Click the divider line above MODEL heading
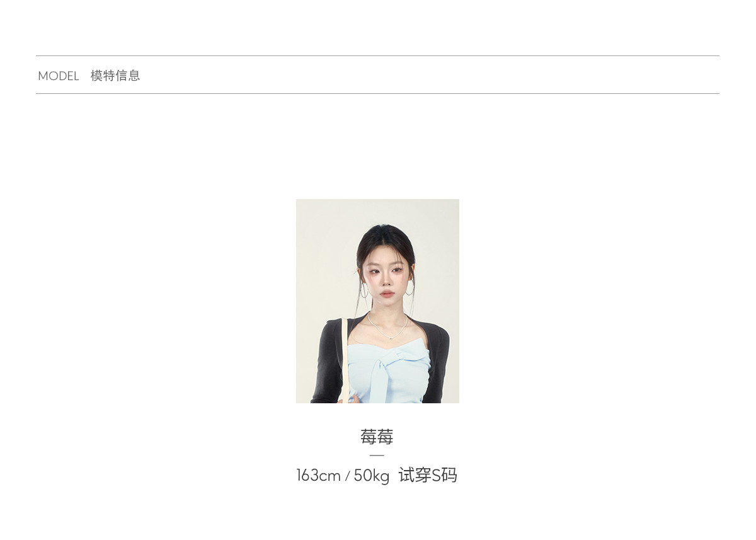 point(377,56)
